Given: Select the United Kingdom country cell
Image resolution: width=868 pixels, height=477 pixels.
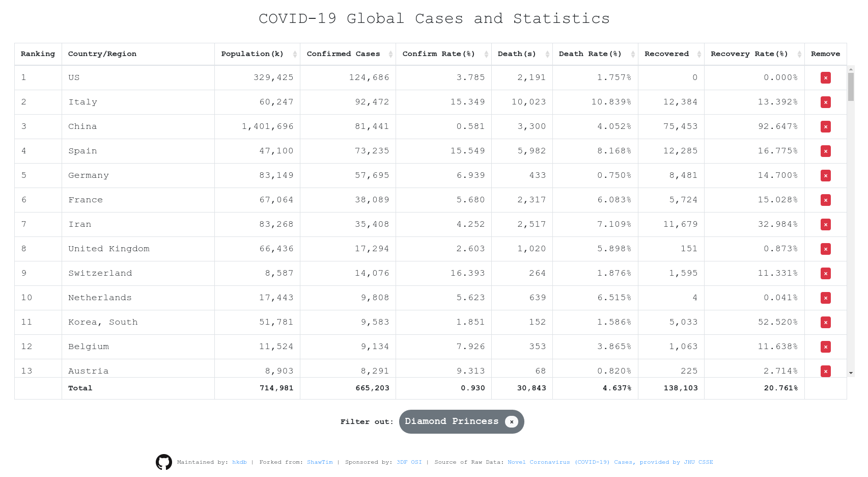Looking at the screenshot, I should pos(138,249).
